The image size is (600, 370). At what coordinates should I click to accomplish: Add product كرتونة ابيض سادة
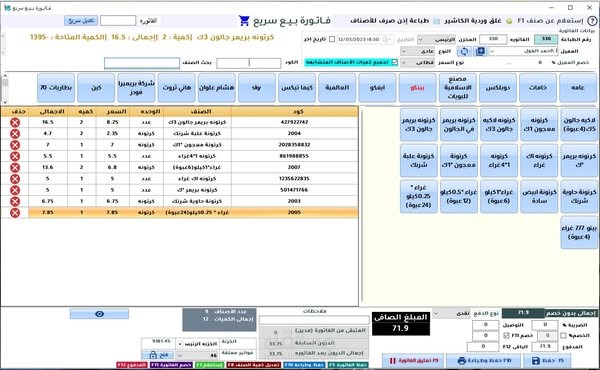[x=539, y=196]
